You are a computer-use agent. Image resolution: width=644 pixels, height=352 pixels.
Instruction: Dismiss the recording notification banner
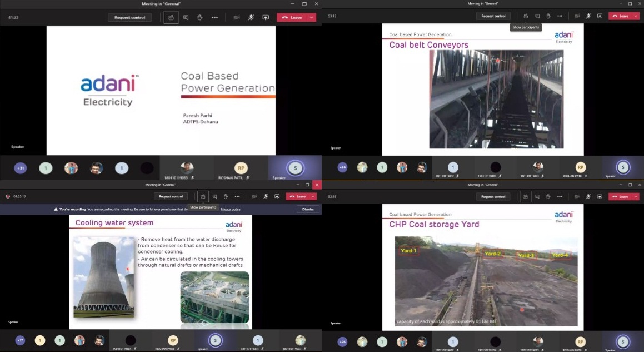coord(308,209)
